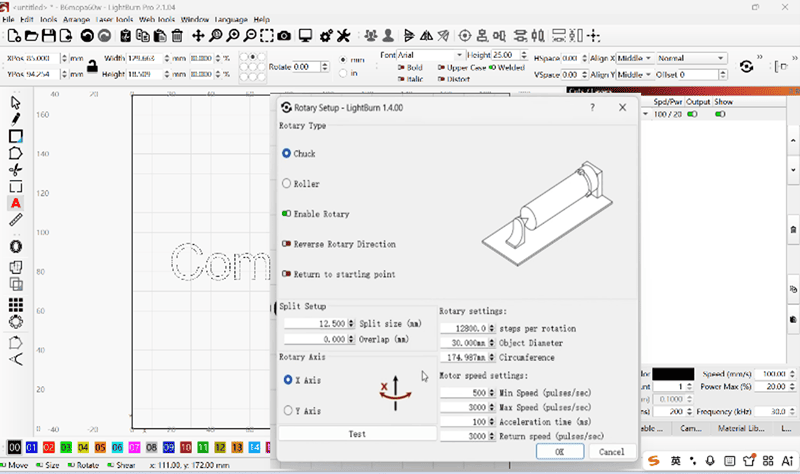Open the Arrange menu
Image resolution: width=800 pixels, height=474 pixels.
point(76,19)
